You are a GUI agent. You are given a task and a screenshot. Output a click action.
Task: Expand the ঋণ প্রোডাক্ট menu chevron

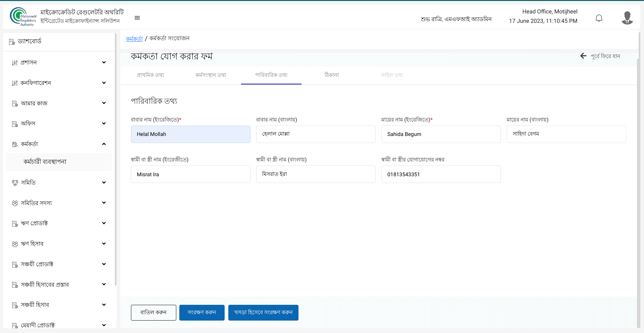(x=104, y=223)
